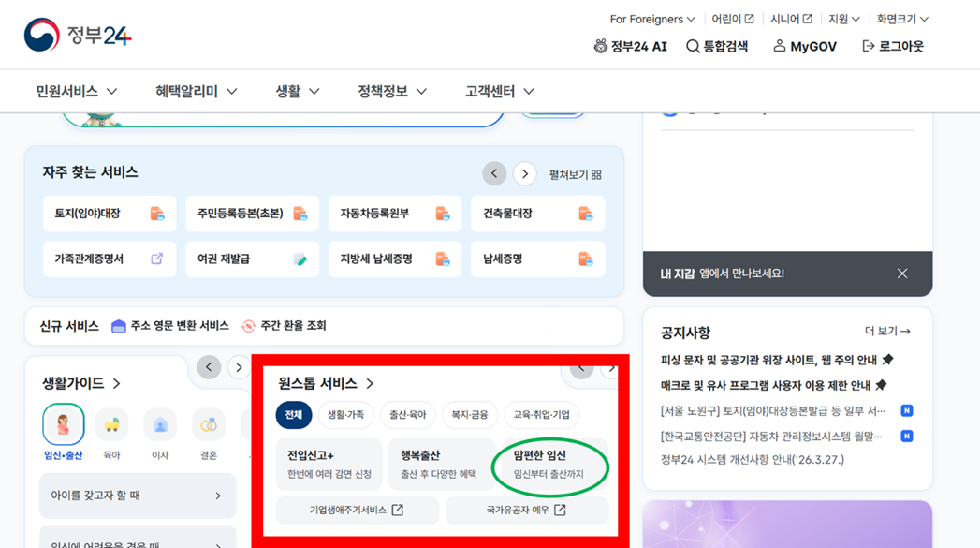
Task: Click 더 보기 in 공지사항
Action: 887,331
